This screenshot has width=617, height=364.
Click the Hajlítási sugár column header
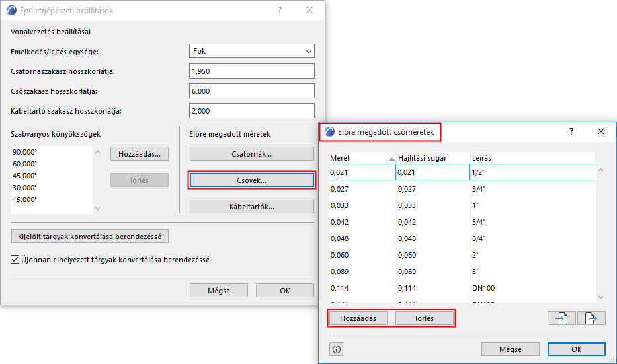tap(433, 158)
